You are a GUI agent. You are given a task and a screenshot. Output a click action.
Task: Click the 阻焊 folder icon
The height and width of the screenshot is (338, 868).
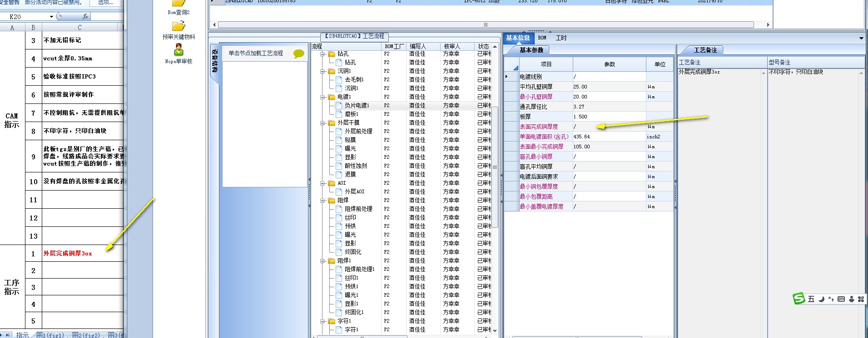[332, 201]
